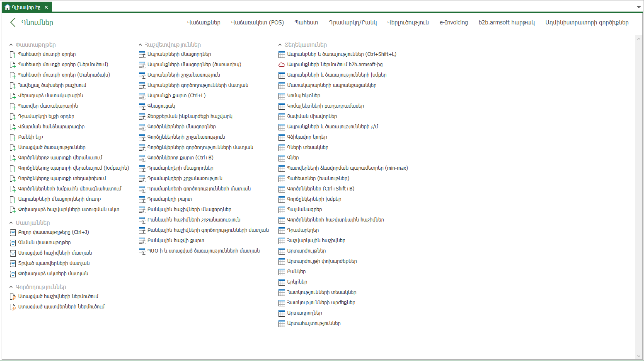This screenshot has width=644, height=361.
Task: Click the report icon beside Գործընկերոջ քարտ (Ctrl+B)
Action: click(x=142, y=158)
